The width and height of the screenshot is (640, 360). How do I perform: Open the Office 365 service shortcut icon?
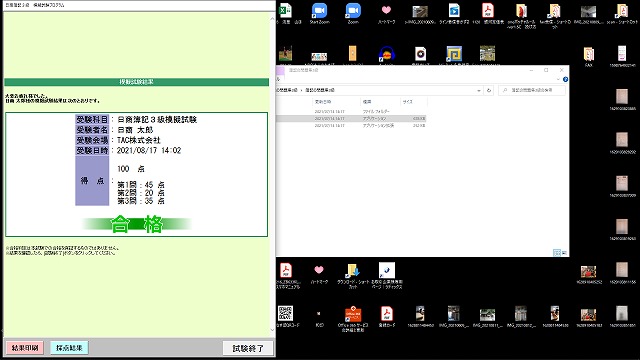pos(353,314)
